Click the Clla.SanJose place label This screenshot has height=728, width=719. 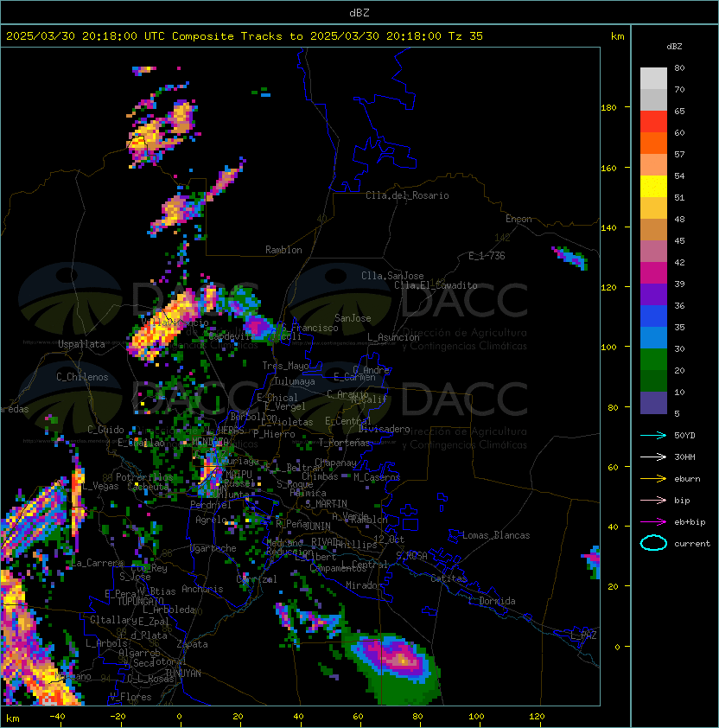click(x=392, y=276)
